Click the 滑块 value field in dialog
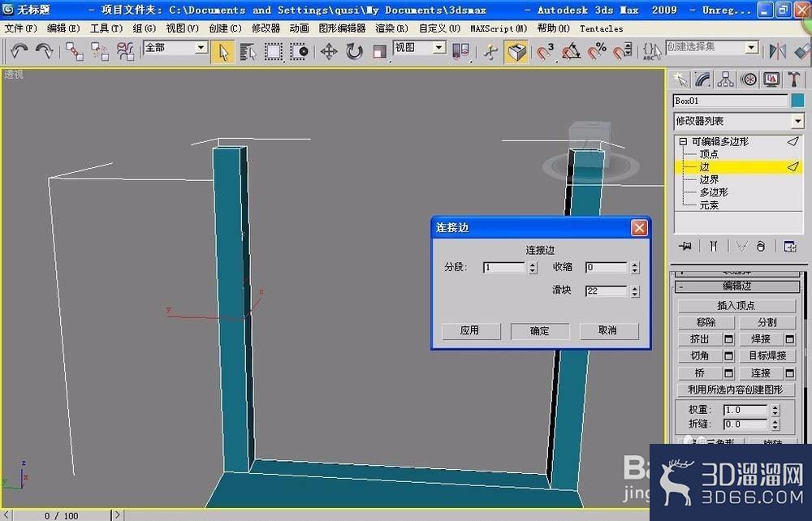The height and width of the screenshot is (521, 812). [x=607, y=291]
